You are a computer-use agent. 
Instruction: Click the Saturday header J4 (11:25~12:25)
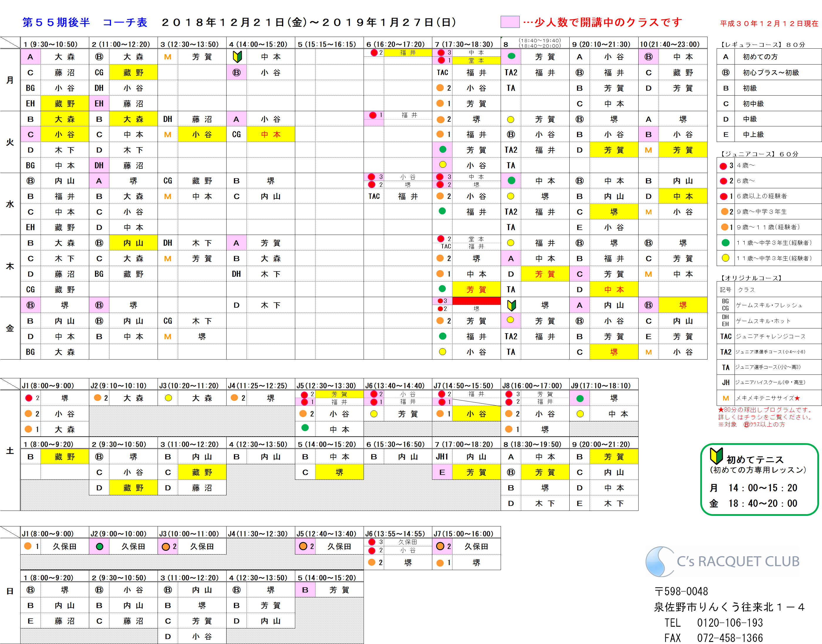tap(258, 385)
